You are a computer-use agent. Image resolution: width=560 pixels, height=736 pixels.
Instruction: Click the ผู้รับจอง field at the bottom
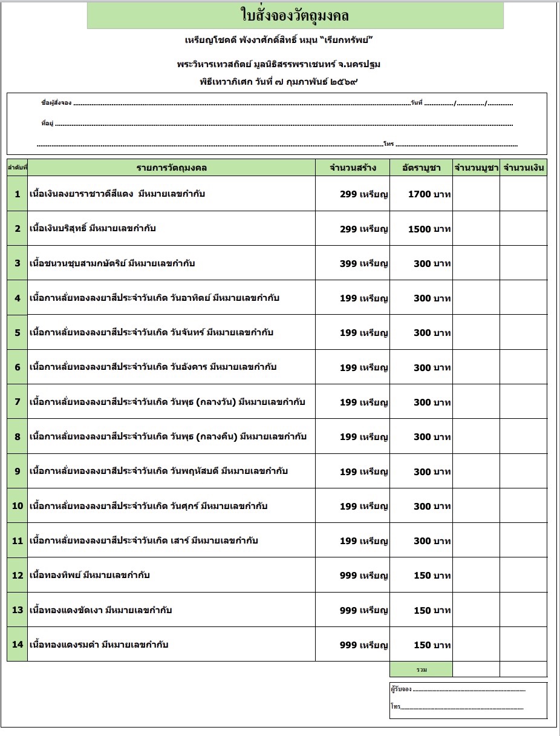coord(469,689)
